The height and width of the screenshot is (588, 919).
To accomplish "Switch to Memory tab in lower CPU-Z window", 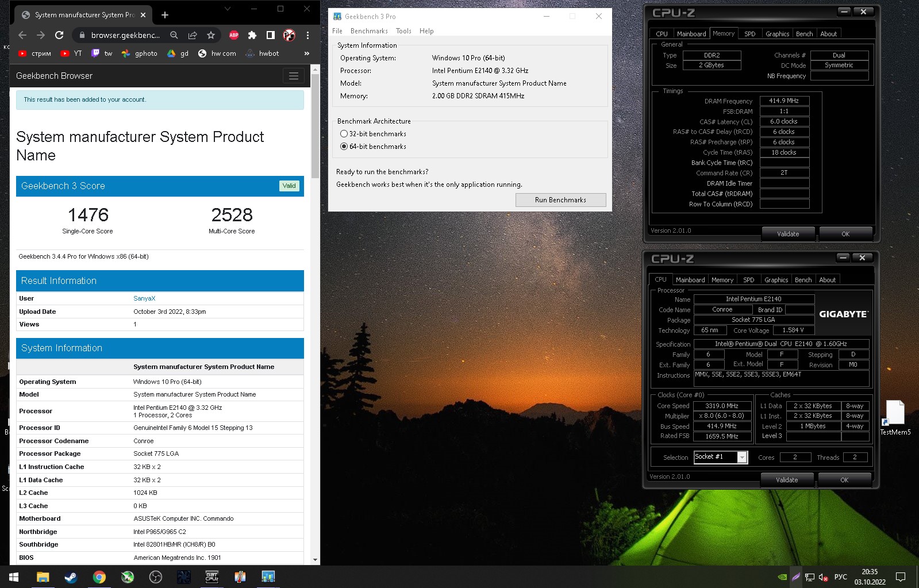I will pyautogui.click(x=722, y=280).
